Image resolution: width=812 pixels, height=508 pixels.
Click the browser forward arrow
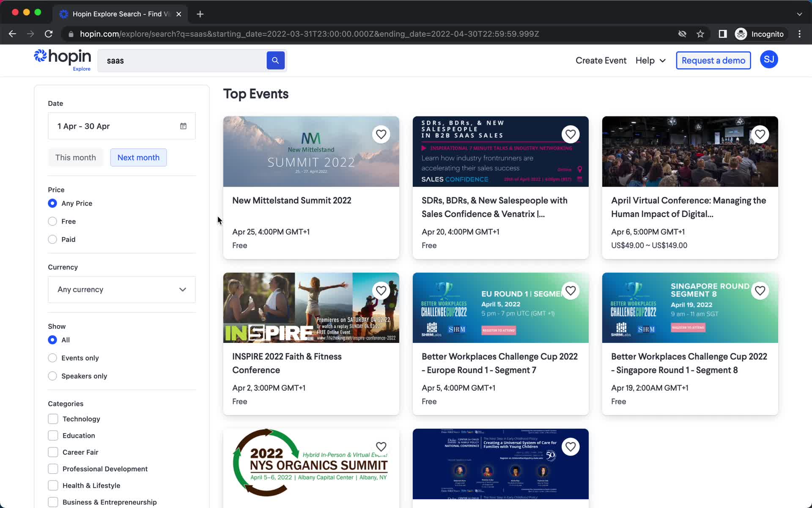point(30,34)
